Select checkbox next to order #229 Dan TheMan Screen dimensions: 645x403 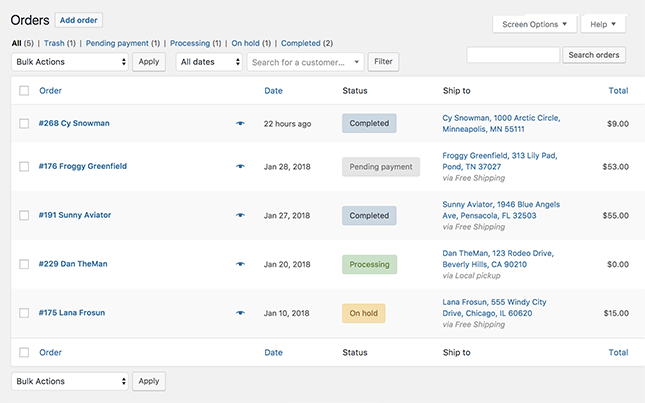point(24,264)
